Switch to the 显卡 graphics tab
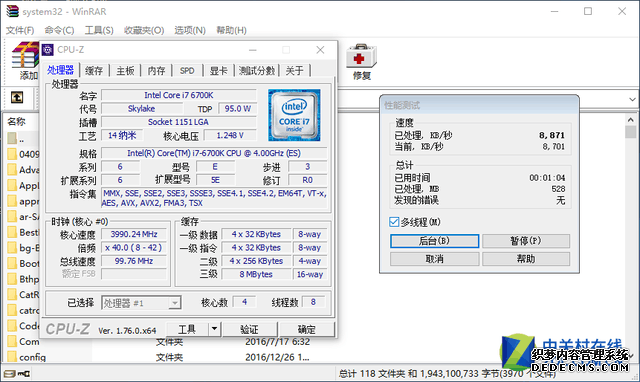 click(218, 71)
